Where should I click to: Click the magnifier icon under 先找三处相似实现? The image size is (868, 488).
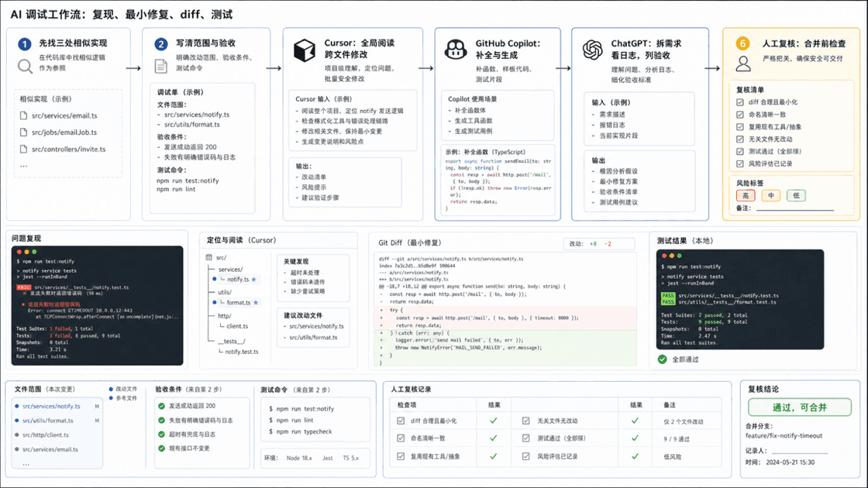[x=25, y=67]
